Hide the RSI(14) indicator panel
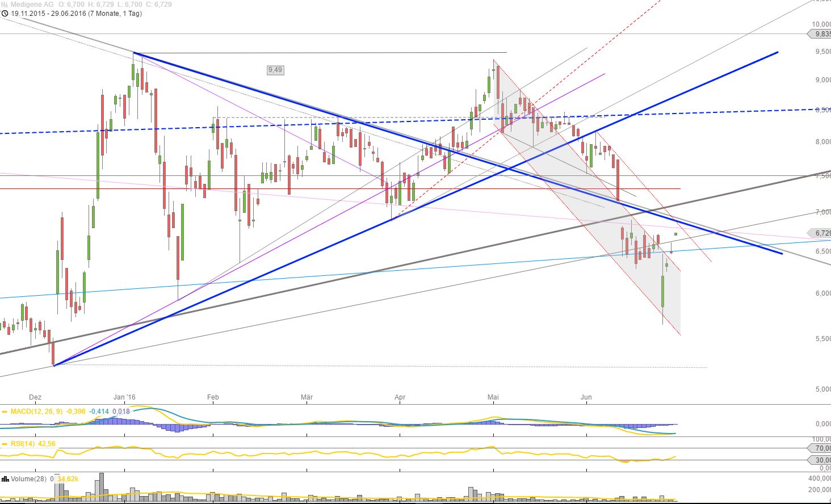This screenshot has height=504, width=831. 22,443
